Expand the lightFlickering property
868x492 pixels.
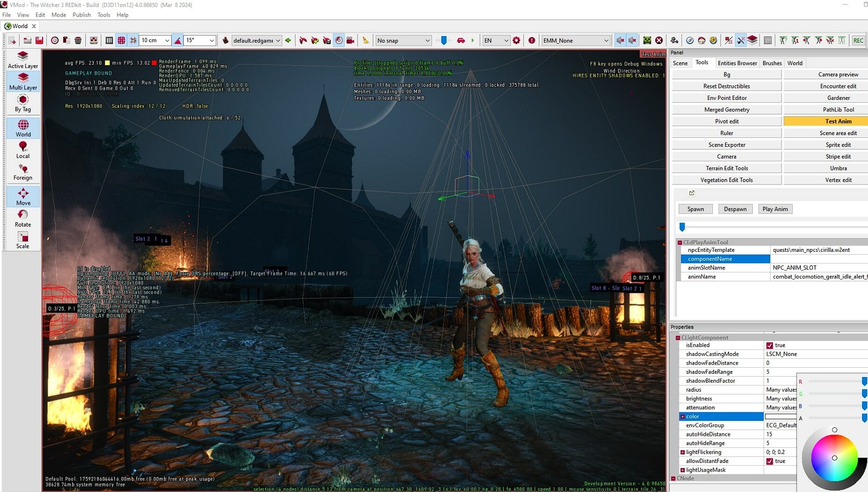point(682,452)
